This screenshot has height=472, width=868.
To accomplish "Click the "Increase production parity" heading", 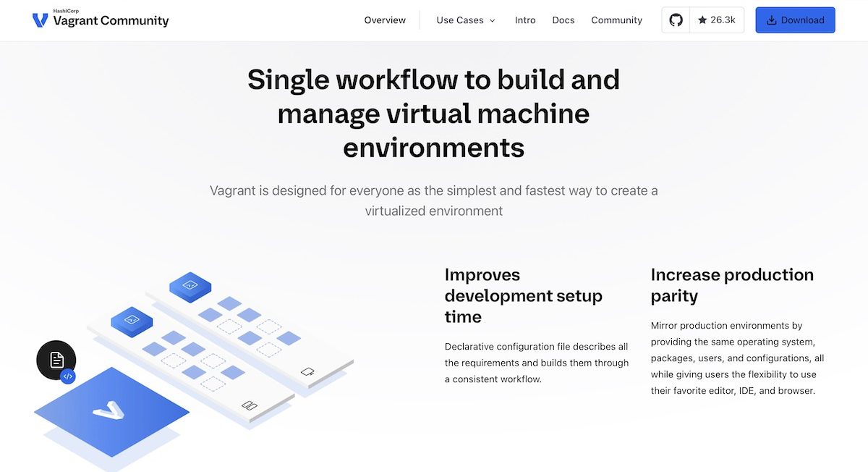I will pyautogui.click(x=732, y=285).
